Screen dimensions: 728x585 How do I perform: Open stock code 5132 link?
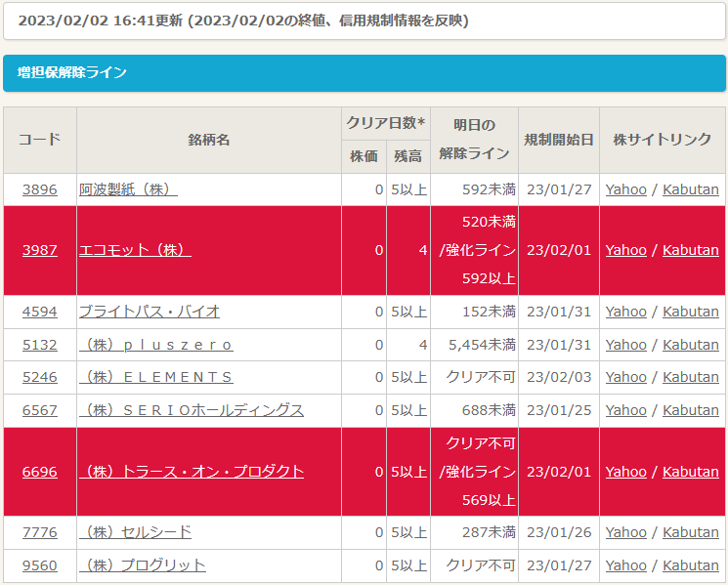pos(39,345)
